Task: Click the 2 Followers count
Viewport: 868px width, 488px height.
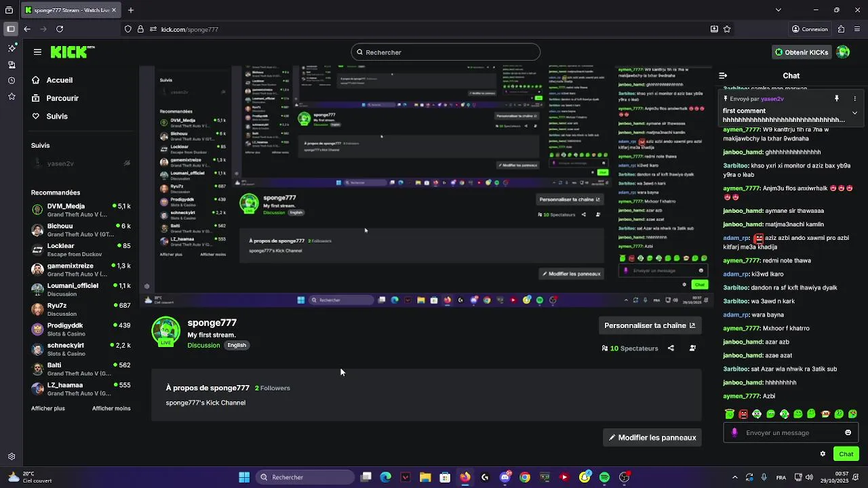Action: point(273,388)
